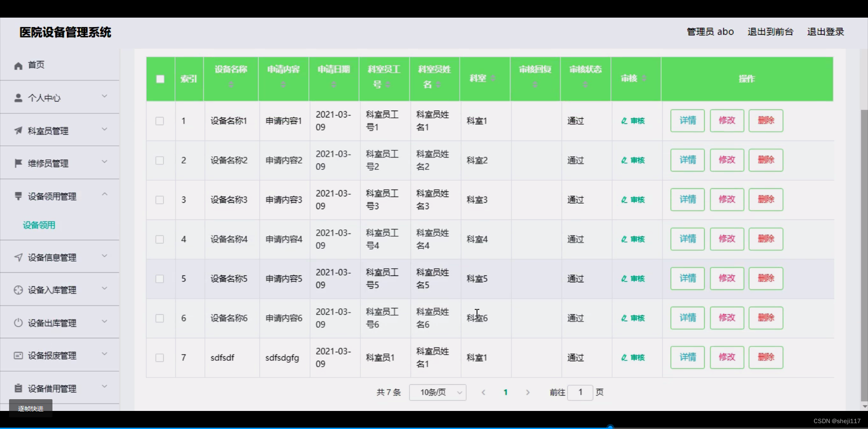This screenshot has width=868, height=429.
Task: Check the checkbox of the sdfsdf row
Action: (x=160, y=357)
